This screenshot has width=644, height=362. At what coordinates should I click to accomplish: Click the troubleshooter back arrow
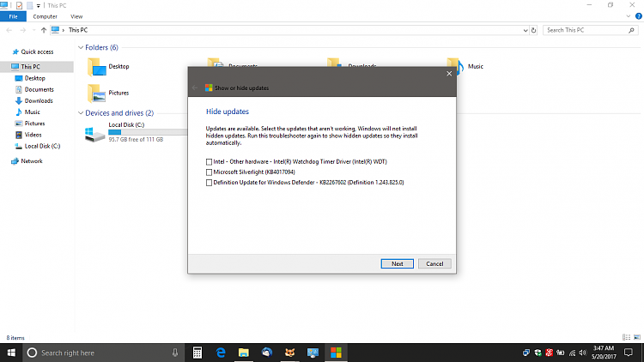(195, 87)
